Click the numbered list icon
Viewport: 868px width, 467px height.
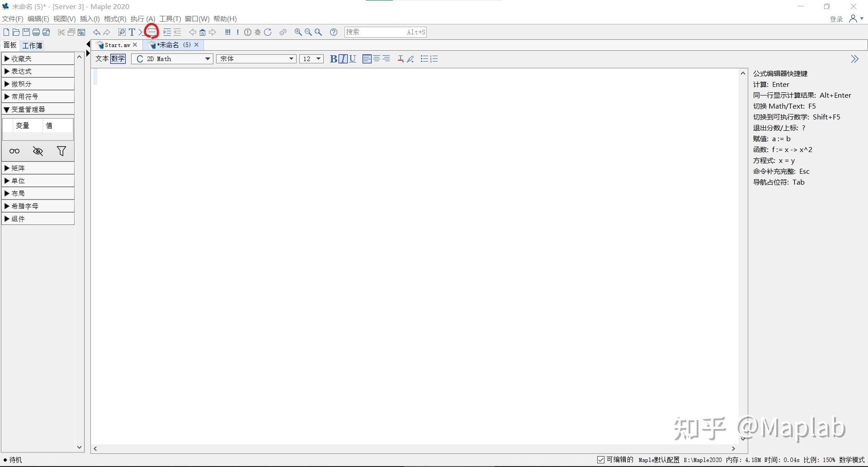tap(434, 59)
